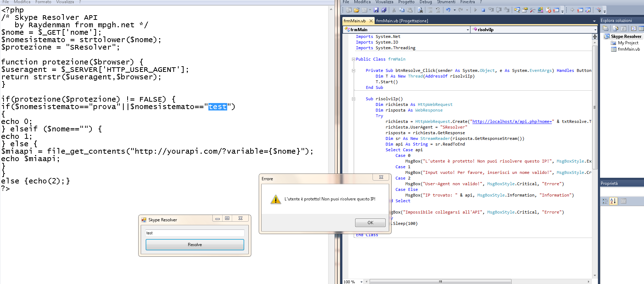The width and height of the screenshot is (644, 284).
Task: Open the first toolbar overflow options arrow
Action: tap(562, 12)
